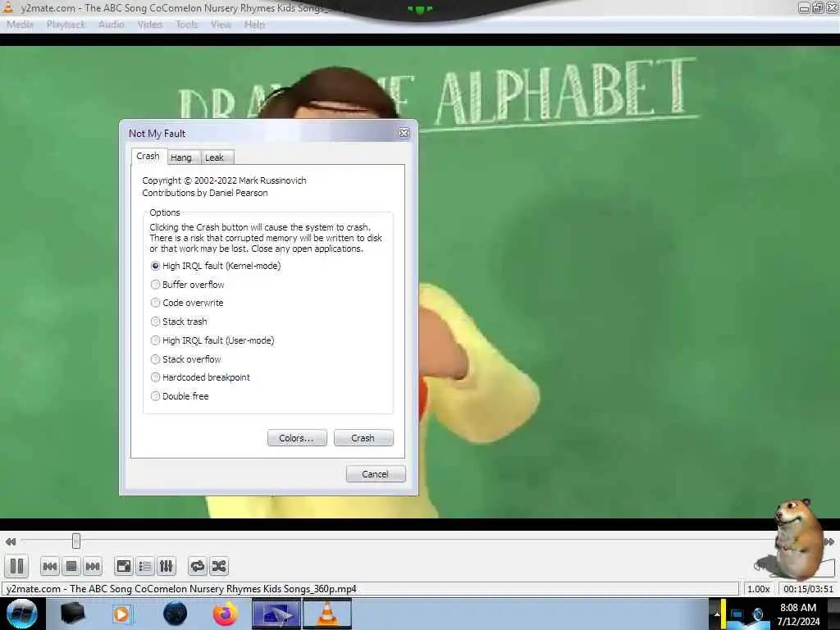Screen dimensions: 840x630
Task: Click the hamster desktop mascot
Action: pos(797,538)
